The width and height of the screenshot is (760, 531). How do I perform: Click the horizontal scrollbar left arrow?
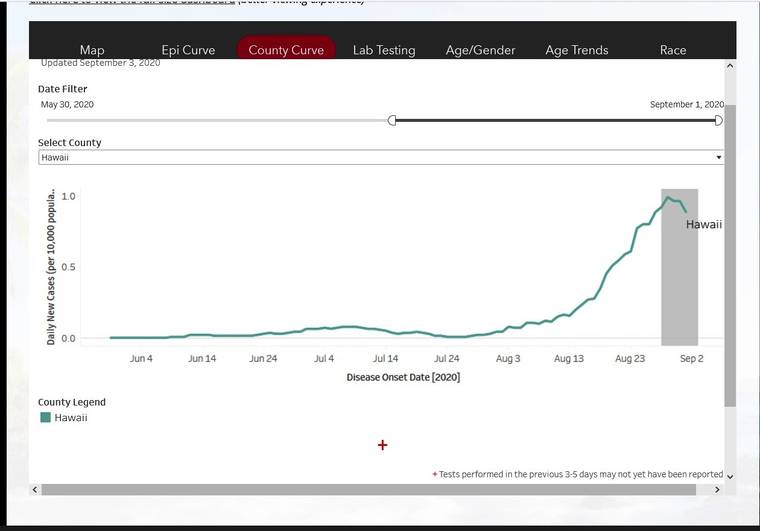36,490
